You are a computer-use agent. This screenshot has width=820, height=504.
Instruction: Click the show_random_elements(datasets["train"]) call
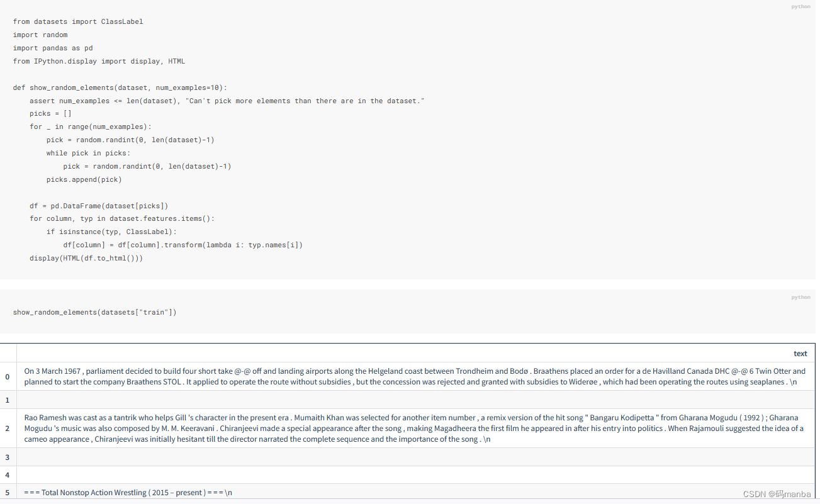point(94,312)
